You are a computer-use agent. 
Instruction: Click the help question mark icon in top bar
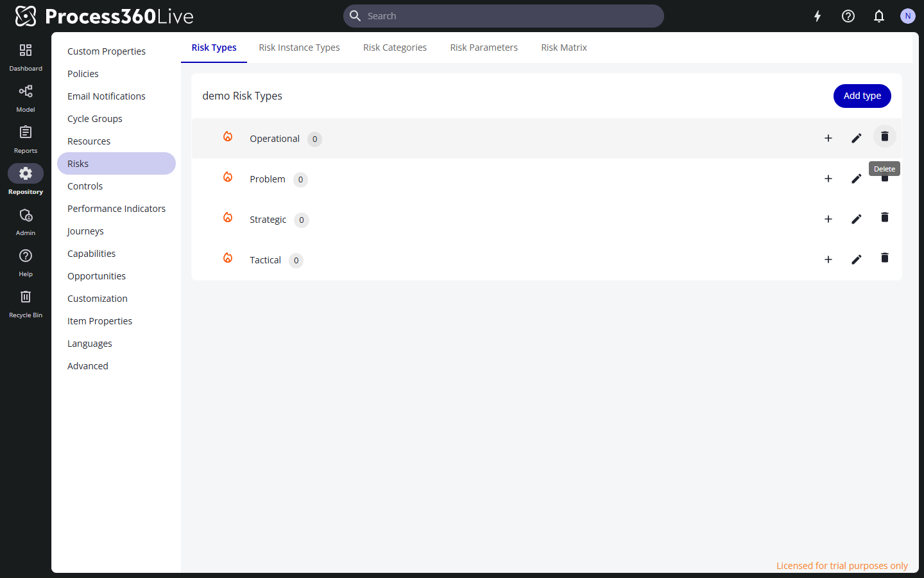848,16
